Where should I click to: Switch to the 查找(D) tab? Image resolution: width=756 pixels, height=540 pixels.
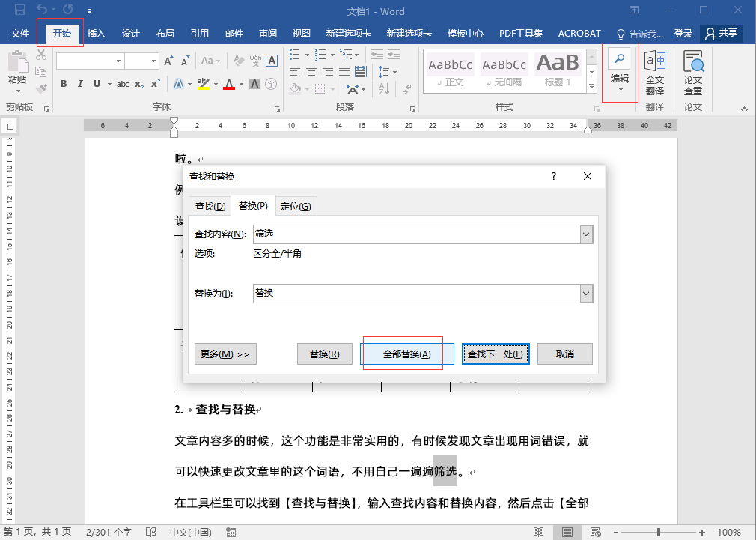pos(210,207)
